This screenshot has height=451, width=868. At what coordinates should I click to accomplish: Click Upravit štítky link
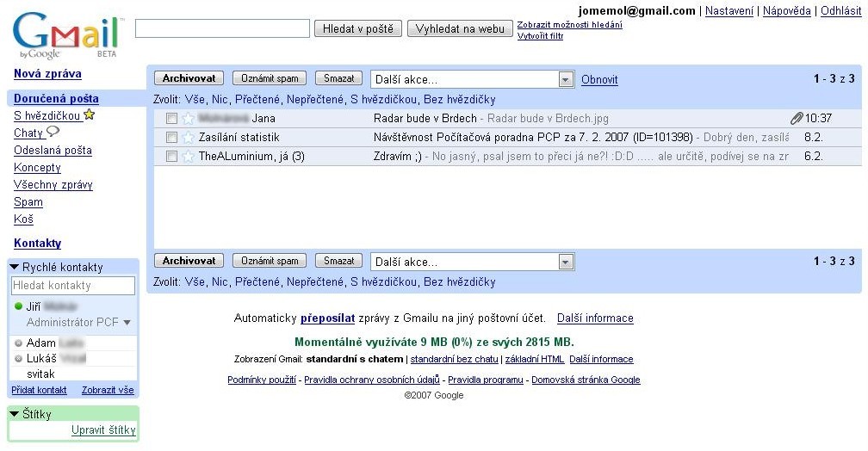coord(103,430)
